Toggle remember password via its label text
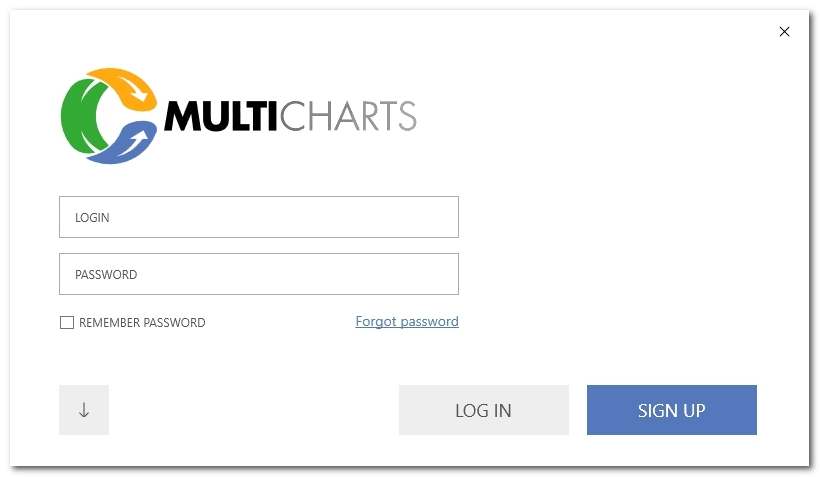The width and height of the screenshot is (820, 477). [x=142, y=323]
